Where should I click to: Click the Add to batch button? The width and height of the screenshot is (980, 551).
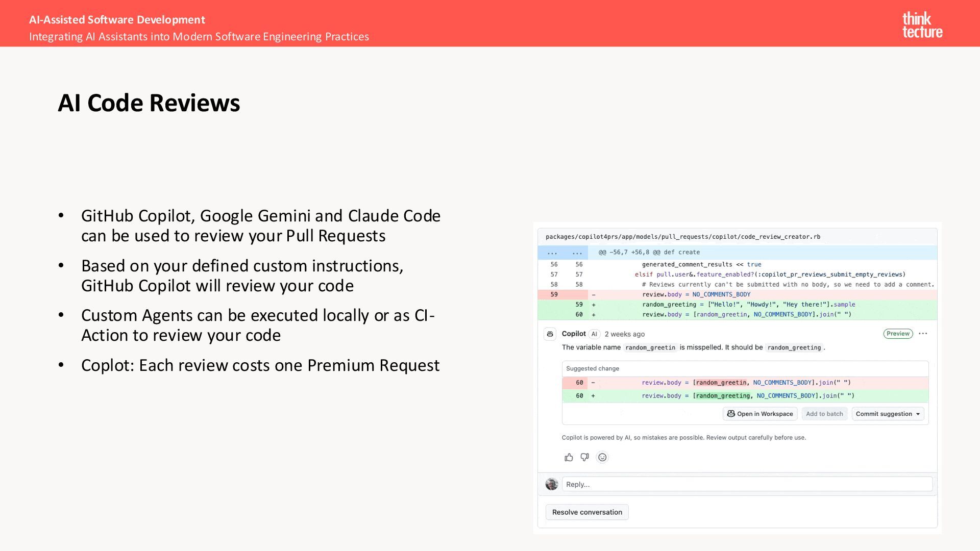(824, 414)
